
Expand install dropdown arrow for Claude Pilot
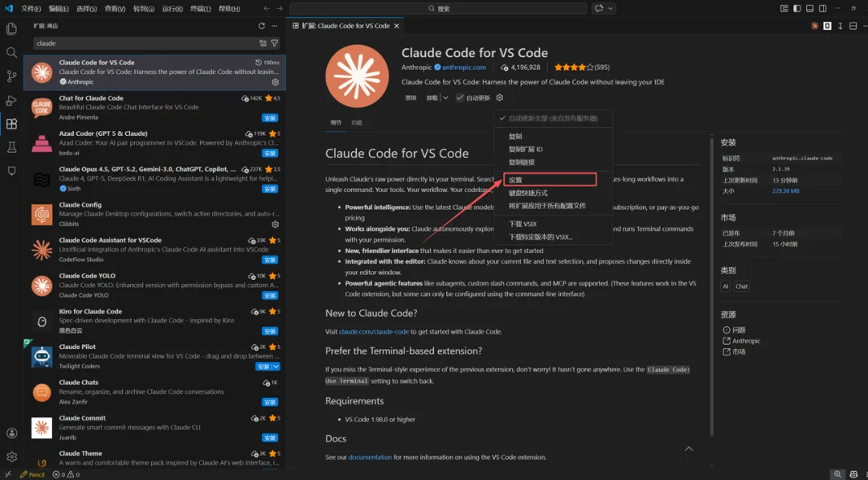(276, 367)
